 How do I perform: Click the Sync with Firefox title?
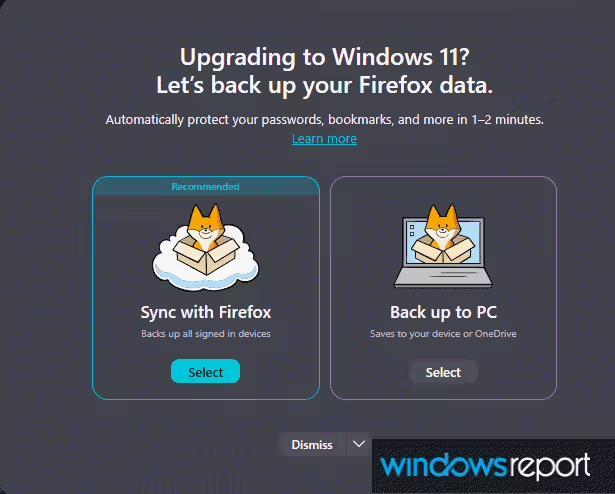pyautogui.click(x=205, y=312)
